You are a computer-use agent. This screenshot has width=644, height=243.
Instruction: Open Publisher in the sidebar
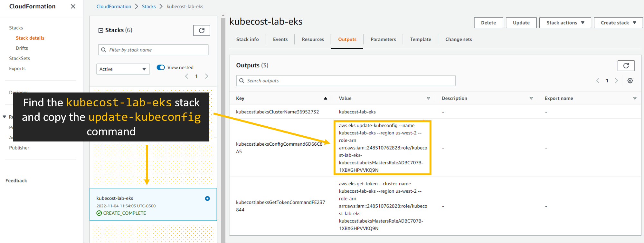click(x=19, y=148)
